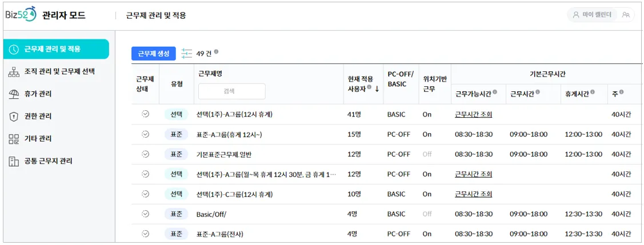Click the 마이 캘린더 button

pyautogui.click(x=591, y=15)
